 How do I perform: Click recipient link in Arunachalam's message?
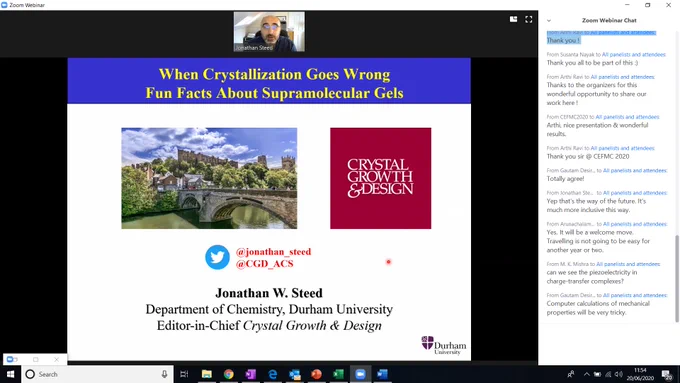(635, 224)
